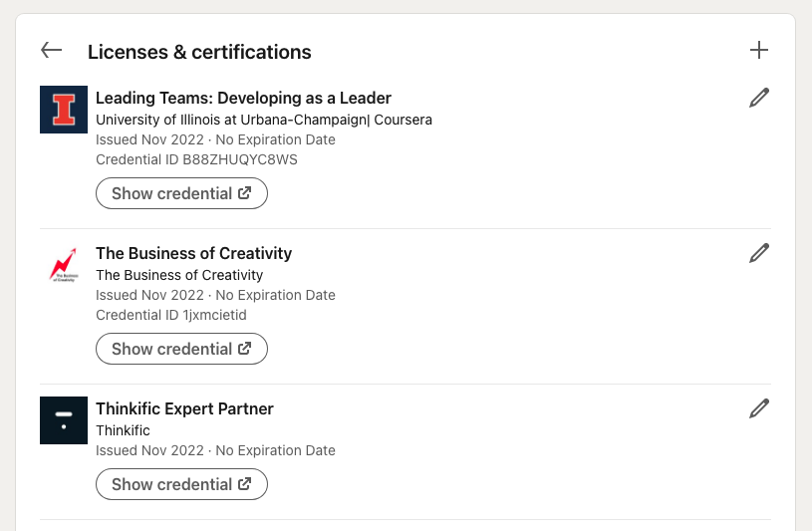Image resolution: width=812 pixels, height=531 pixels.
Task: Edit Leading Teams certification via pencil icon
Action: (758, 98)
